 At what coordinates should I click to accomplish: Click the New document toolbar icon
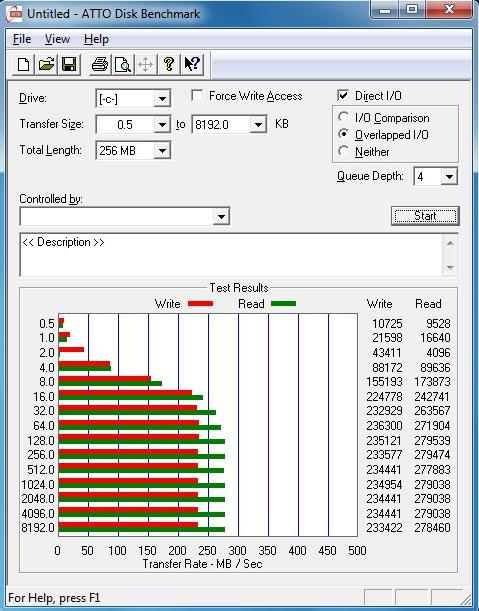click(23, 64)
